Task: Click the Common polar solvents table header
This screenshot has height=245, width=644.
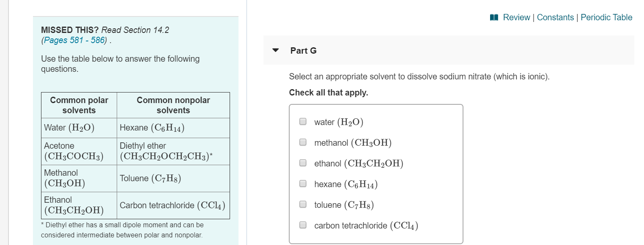Action: coord(79,105)
